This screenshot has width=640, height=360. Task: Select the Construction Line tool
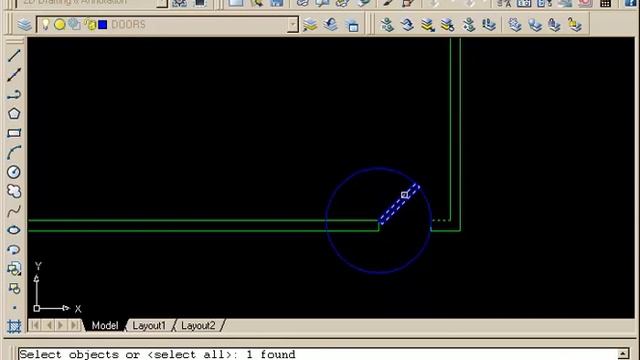(x=14, y=75)
